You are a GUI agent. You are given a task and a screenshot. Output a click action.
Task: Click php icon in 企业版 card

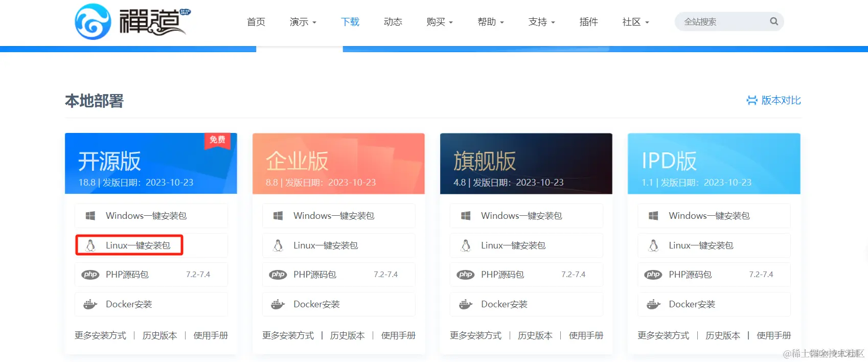(278, 275)
